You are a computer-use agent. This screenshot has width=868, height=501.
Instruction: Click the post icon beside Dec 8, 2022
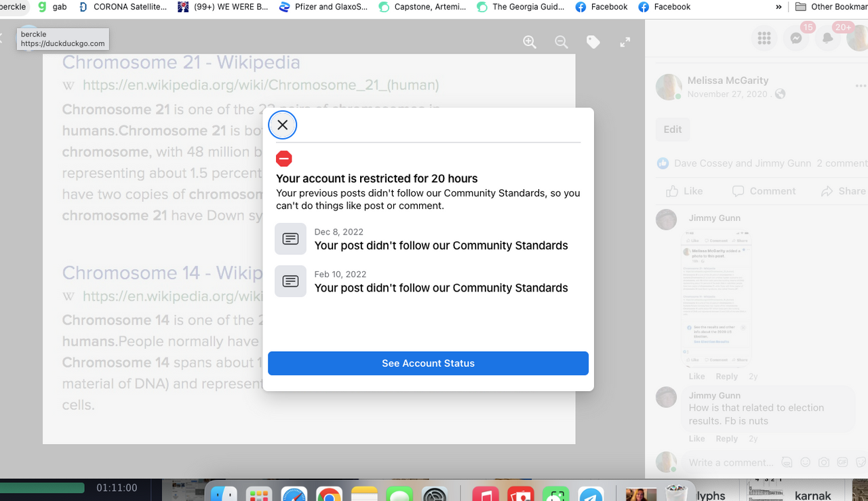click(x=290, y=239)
